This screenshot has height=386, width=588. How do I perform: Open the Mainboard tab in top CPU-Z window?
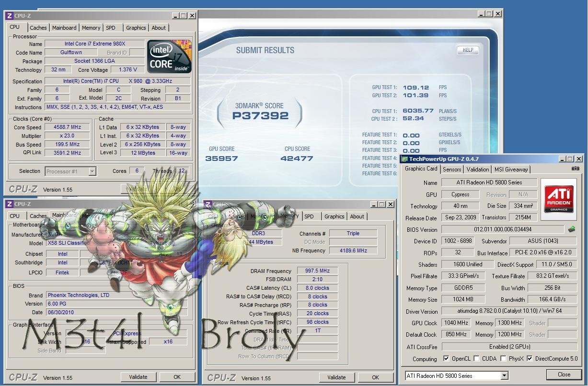coord(64,28)
